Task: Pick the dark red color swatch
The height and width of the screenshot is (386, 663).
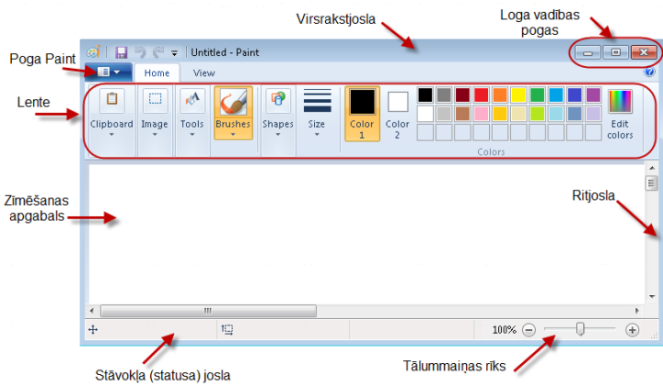Action: (x=463, y=95)
